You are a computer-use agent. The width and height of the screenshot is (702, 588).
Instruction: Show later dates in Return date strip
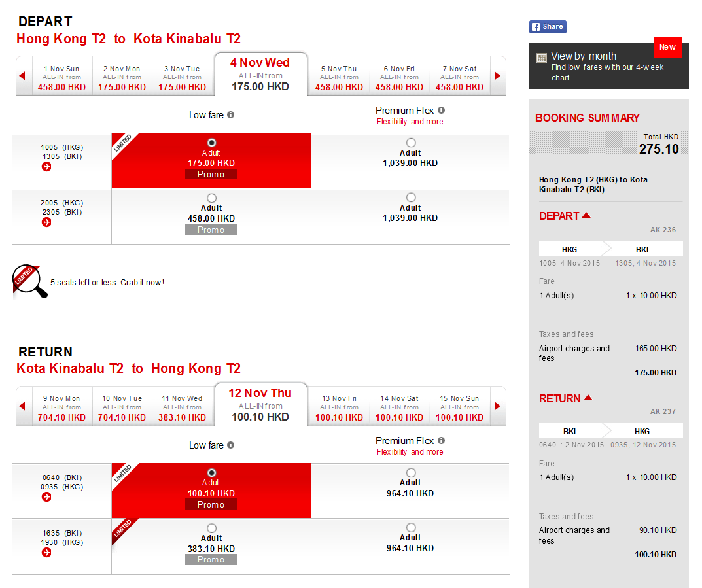(497, 406)
